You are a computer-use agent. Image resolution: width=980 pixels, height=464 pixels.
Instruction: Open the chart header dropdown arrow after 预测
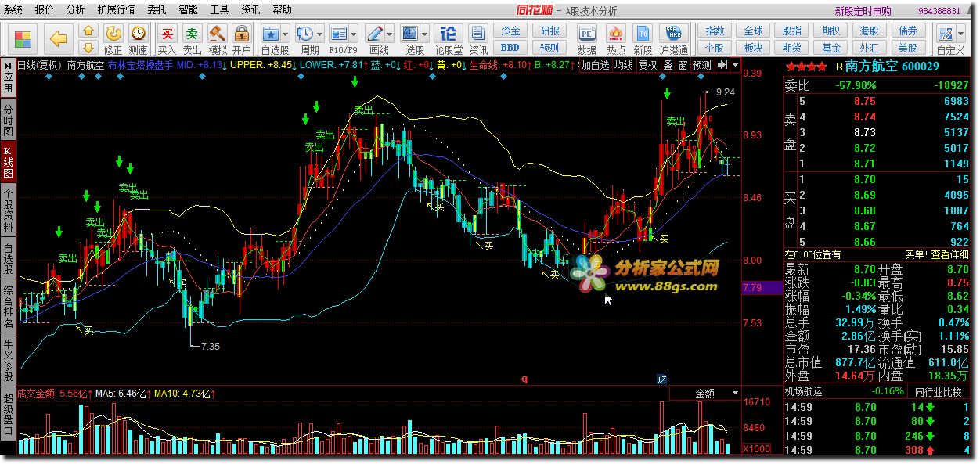point(736,65)
